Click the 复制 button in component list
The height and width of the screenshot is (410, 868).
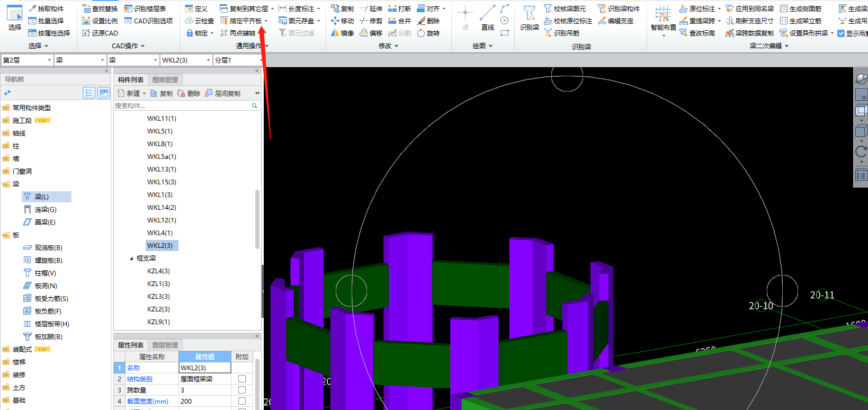click(x=161, y=93)
